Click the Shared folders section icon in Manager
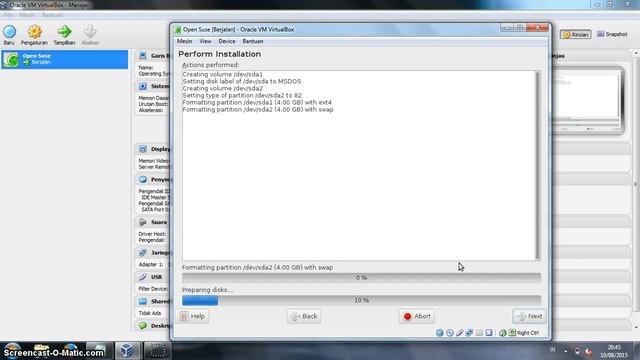The image size is (640, 360). 142,301
